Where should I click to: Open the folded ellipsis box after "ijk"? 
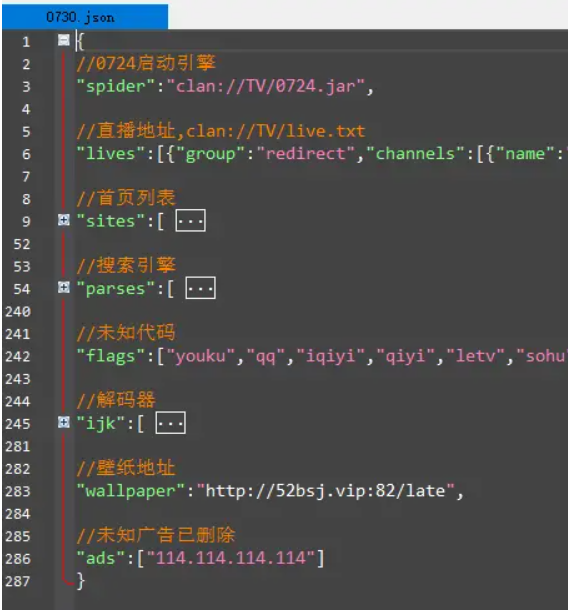[171, 423]
